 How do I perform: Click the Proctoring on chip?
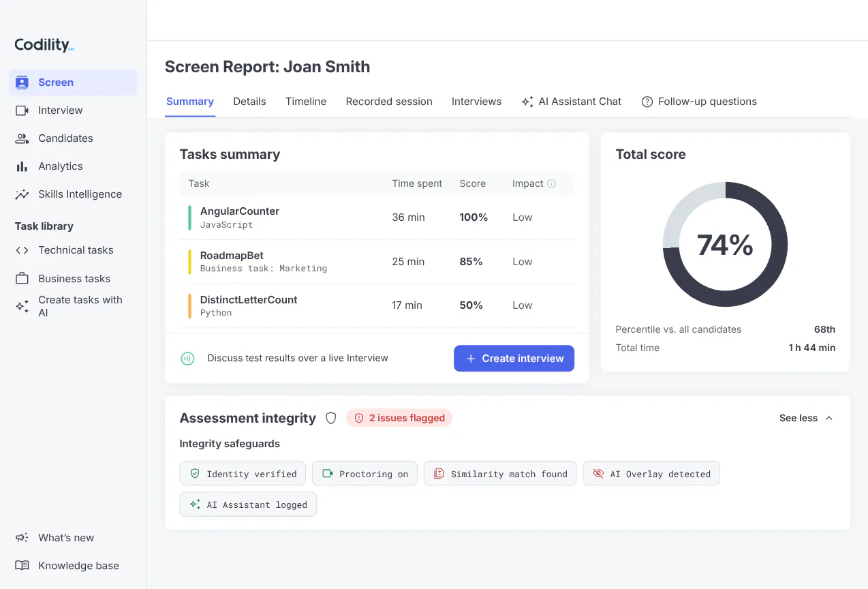tap(365, 474)
